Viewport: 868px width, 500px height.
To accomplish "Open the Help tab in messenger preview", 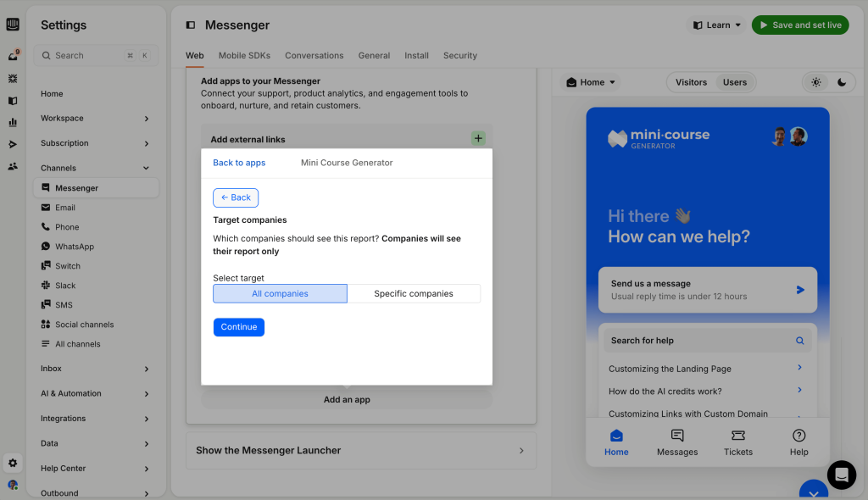I will 798,442.
